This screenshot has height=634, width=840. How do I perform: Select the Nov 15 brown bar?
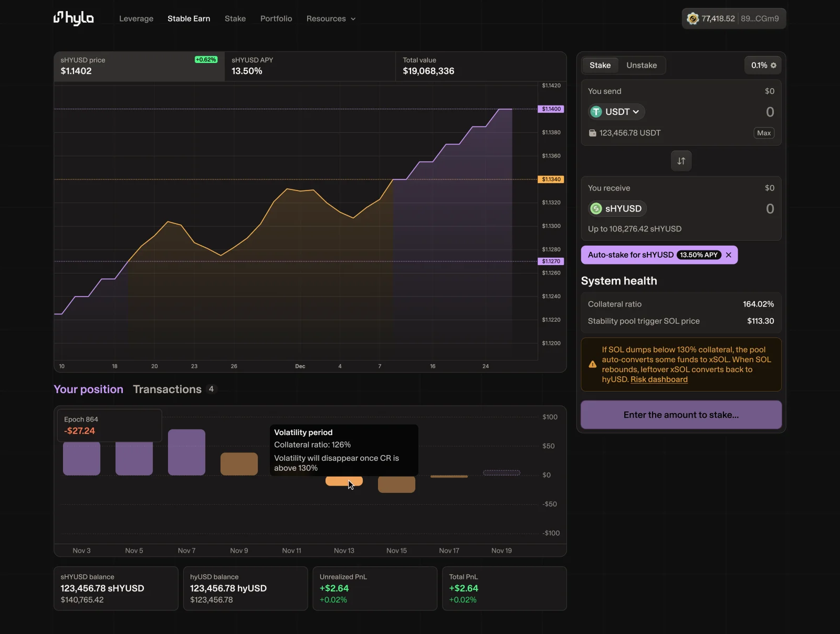click(396, 484)
